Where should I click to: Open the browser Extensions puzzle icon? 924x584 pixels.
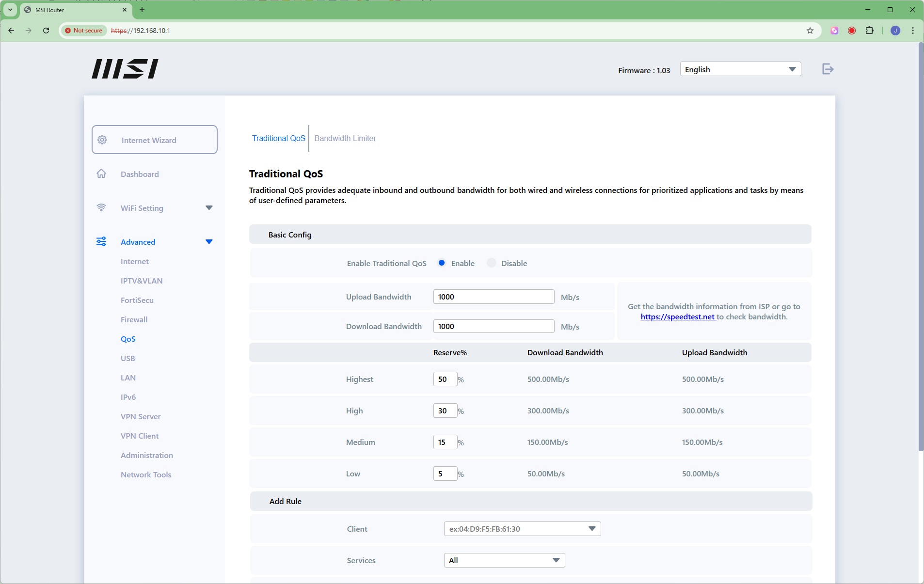tap(870, 31)
